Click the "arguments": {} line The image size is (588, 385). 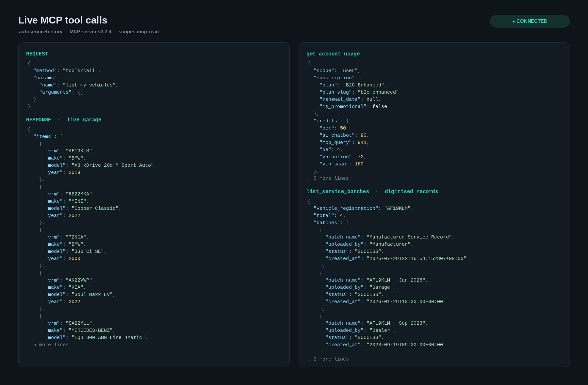[61, 92]
